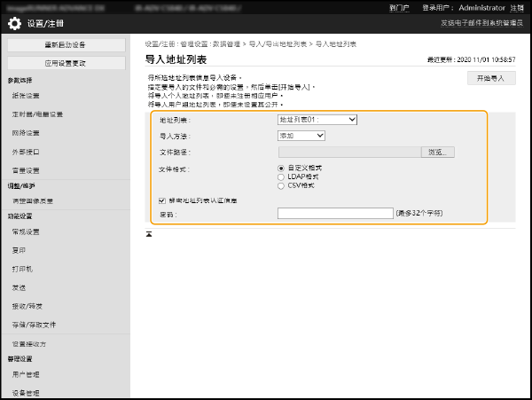Screen dimensions: 532x400
Task: Open 网络设置 in the sidebar
Action: coord(26,133)
